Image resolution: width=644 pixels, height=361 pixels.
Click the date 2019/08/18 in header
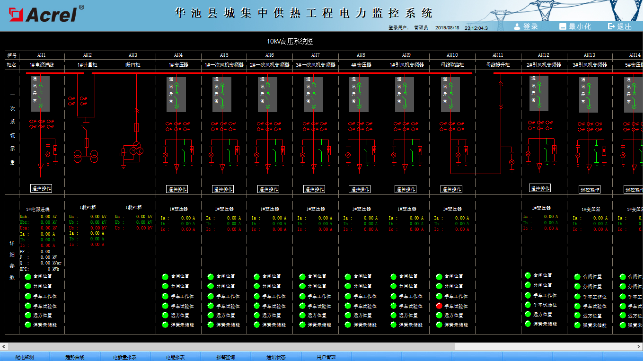pos(447,28)
